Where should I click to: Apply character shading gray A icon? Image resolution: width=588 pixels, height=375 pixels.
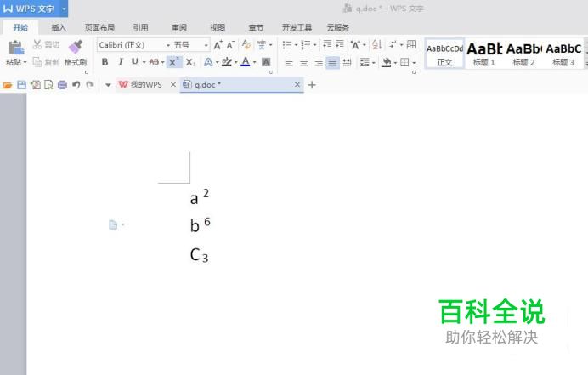pyautogui.click(x=266, y=62)
